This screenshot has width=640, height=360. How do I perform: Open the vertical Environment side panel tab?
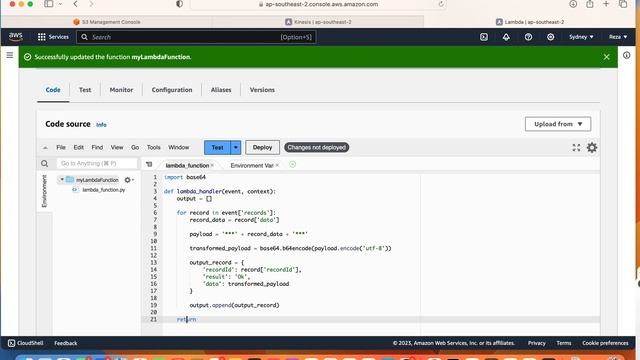coord(44,191)
